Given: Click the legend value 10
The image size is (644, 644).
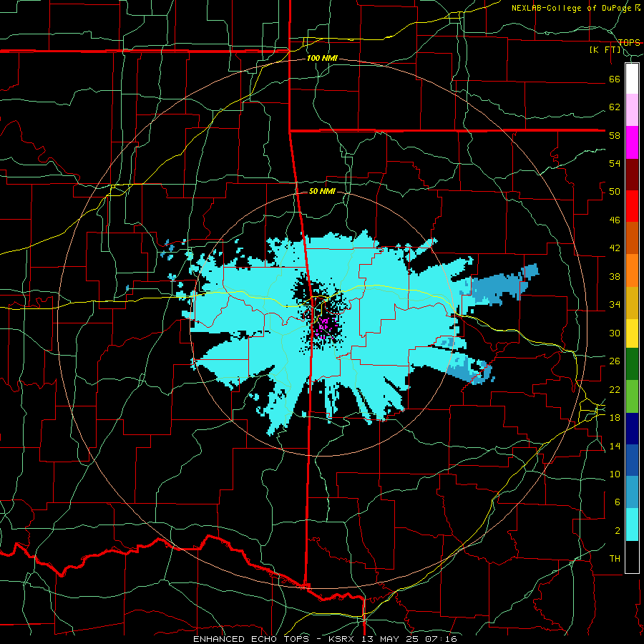Looking at the screenshot, I should 615,474.
